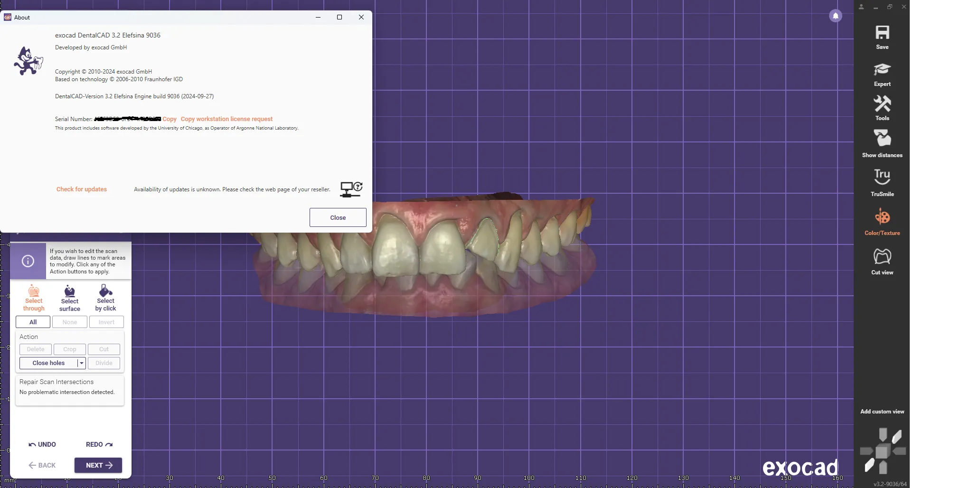Restore down the main exocad window
This screenshot has height=488, width=980.
(x=890, y=7)
